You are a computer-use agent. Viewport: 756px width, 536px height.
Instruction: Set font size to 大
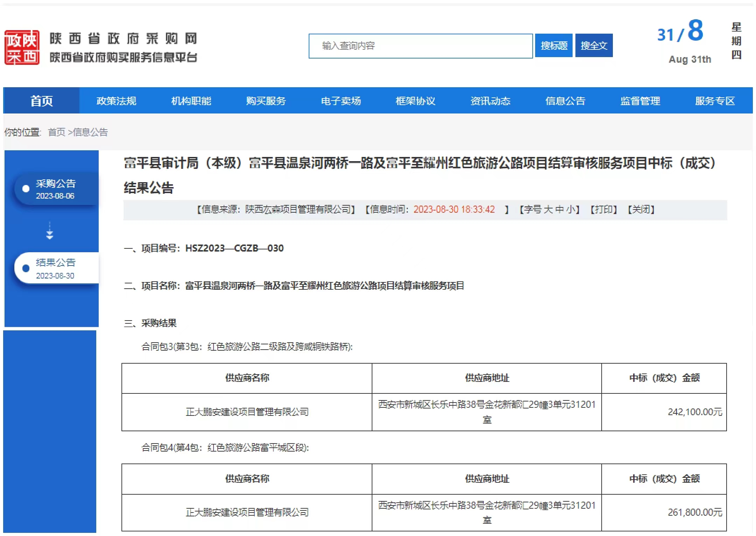click(548, 209)
